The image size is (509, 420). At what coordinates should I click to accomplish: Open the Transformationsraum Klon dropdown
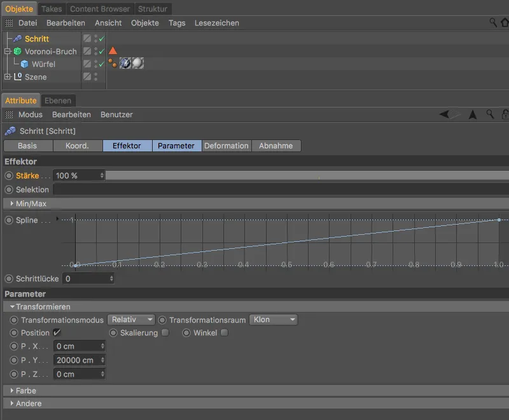click(x=274, y=320)
